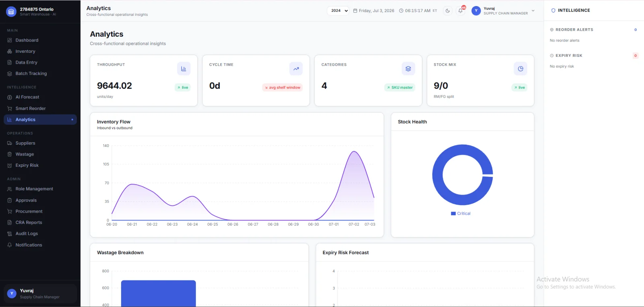Click the Throughput bar chart icon
Viewport: 644px width, 307px height.
(184, 69)
